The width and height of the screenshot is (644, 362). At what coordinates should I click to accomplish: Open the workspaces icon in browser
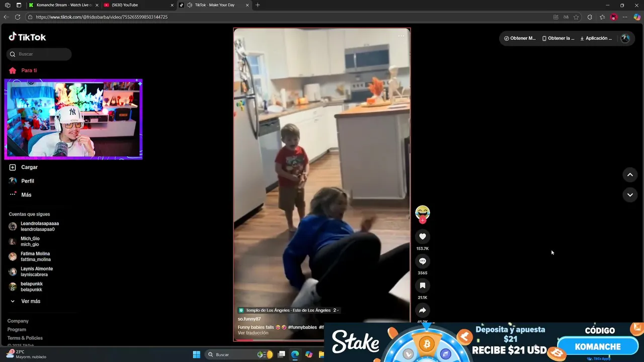click(8, 5)
